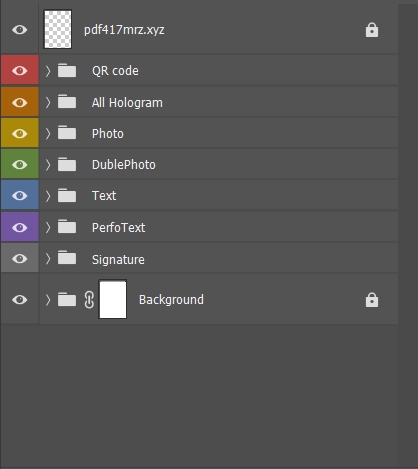The width and height of the screenshot is (418, 469).
Task: Hide the QR code group with red eye
Action: (20, 70)
